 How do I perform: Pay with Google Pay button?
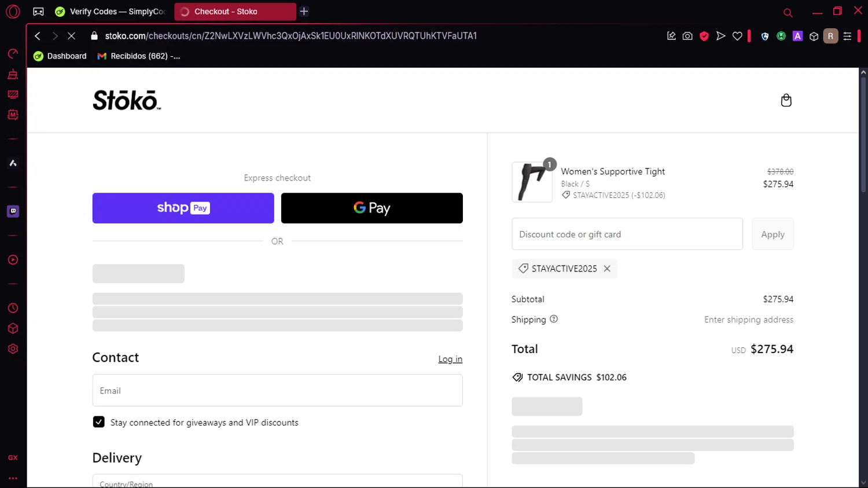point(372,208)
